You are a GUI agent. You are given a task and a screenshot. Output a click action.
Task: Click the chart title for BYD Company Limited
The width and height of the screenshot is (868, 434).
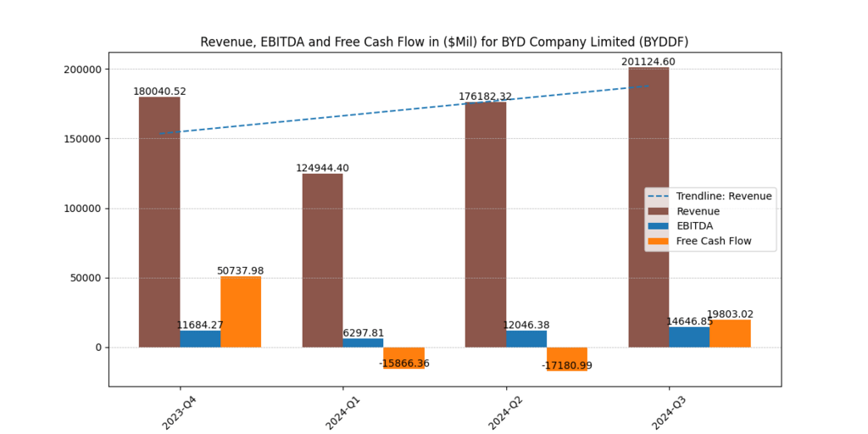pos(444,42)
